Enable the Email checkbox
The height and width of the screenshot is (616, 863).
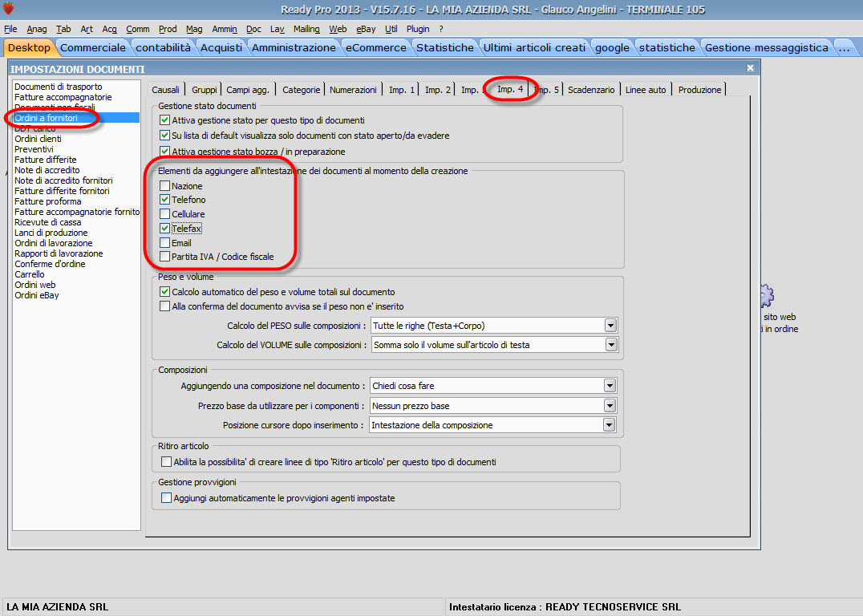[164, 242]
